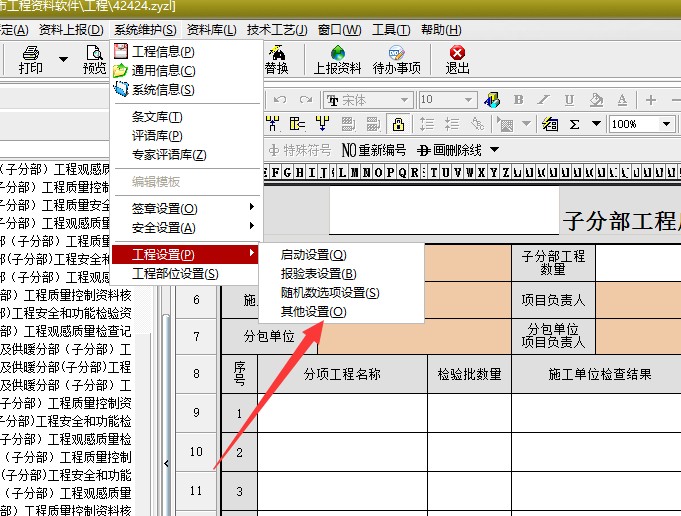Click the 打印 (Print) toolbar icon

pos(31,59)
